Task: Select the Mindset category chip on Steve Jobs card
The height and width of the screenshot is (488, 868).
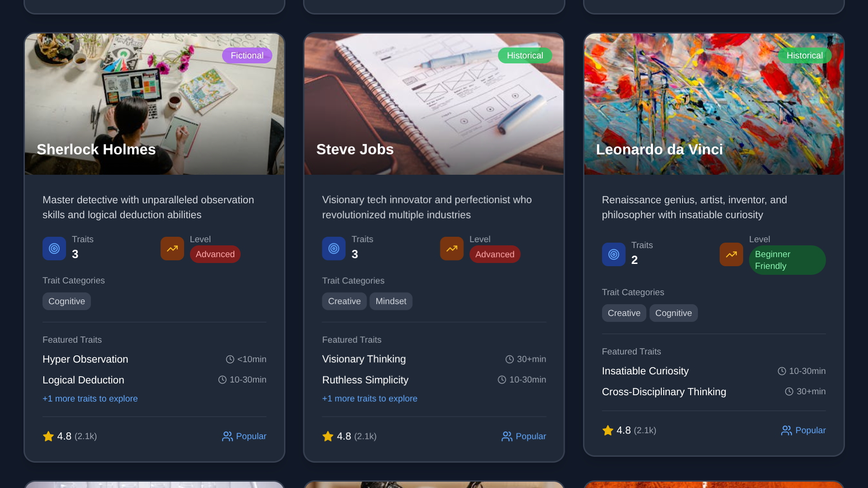Action: (x=391, y=301)
